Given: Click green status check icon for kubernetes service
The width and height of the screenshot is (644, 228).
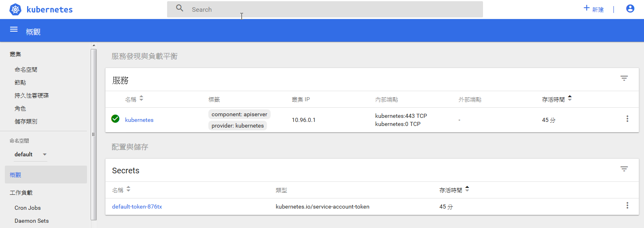Looking at the screenshot, I should tap(115, 119).
